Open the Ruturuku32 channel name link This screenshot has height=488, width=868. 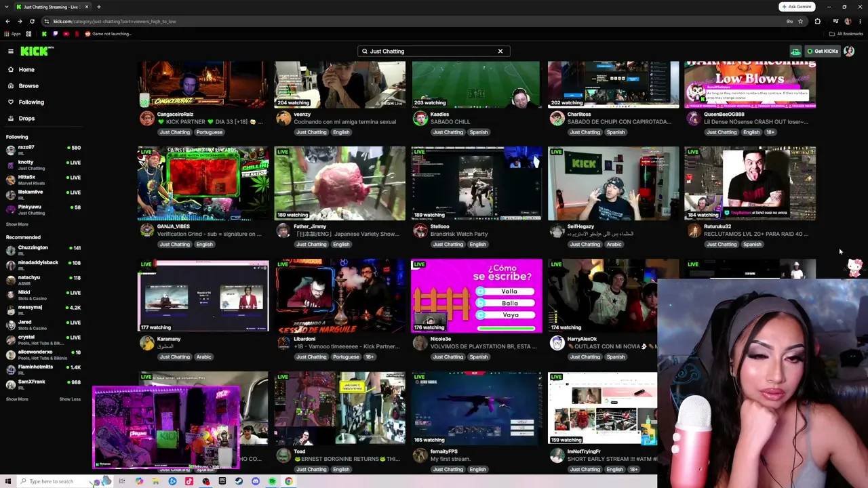[717, 226]
